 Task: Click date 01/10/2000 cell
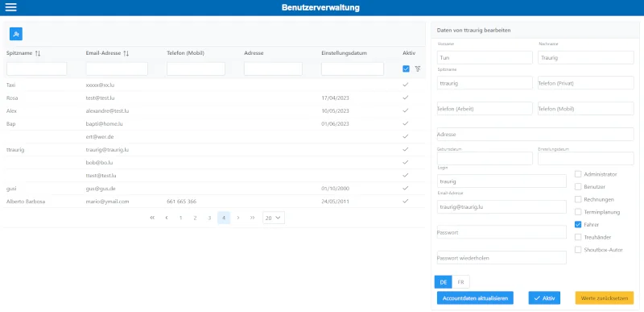point(335,189)
